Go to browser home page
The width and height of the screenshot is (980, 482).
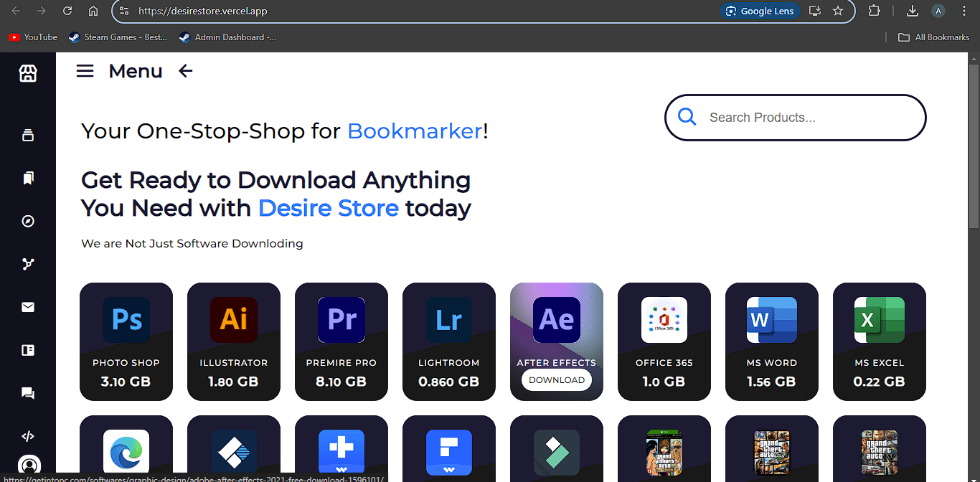(93, 11)
